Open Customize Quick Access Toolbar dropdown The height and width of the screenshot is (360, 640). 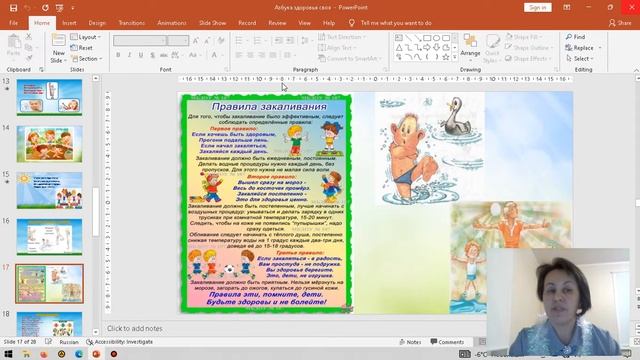pyautogui.click(x=73, y=8)
